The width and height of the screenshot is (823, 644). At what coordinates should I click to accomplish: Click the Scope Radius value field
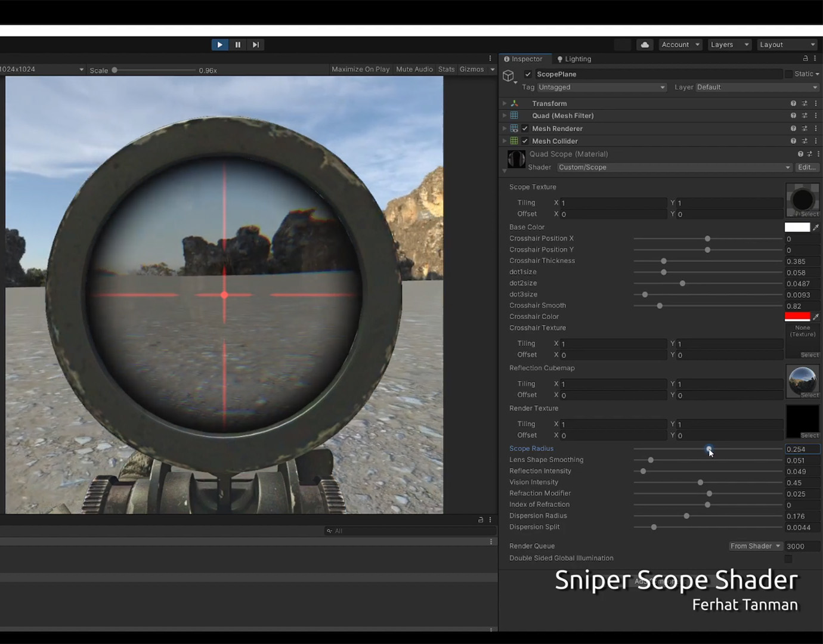click(x=802, y=449)
